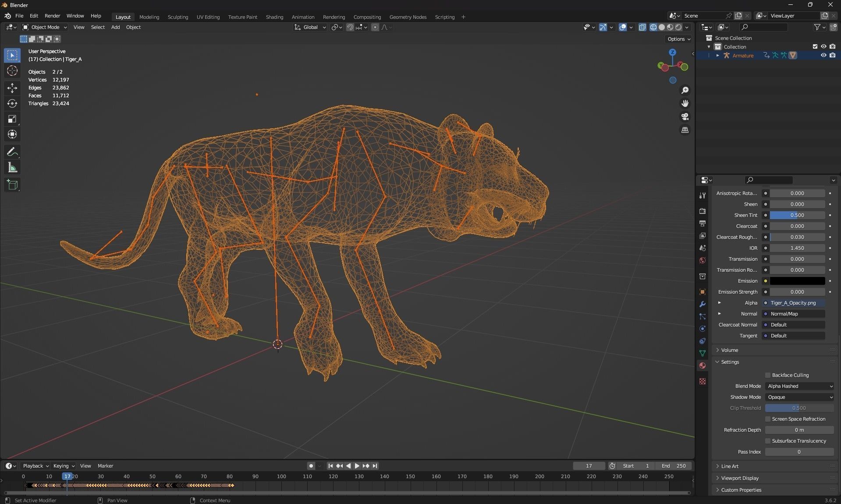Open the Texture properties tab
The width and height of the screenshot is (841, 504).
click(703, 381)
